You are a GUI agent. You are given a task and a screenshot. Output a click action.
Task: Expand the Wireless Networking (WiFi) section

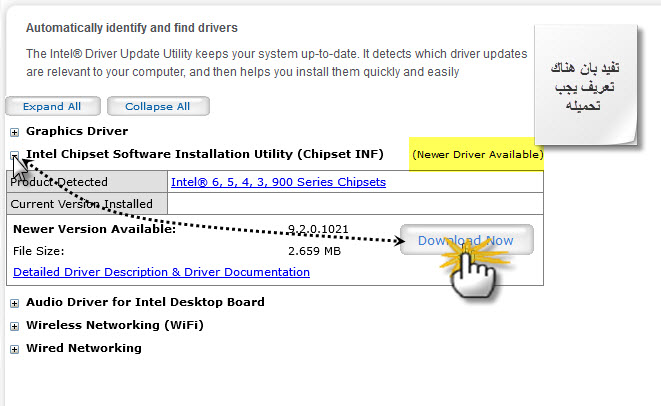[x=14, y=326]
